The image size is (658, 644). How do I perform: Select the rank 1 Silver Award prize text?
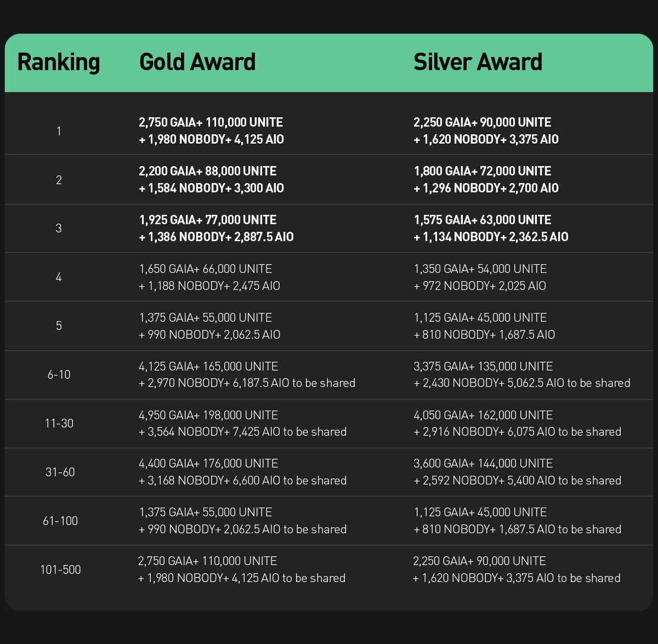[485, 130]
